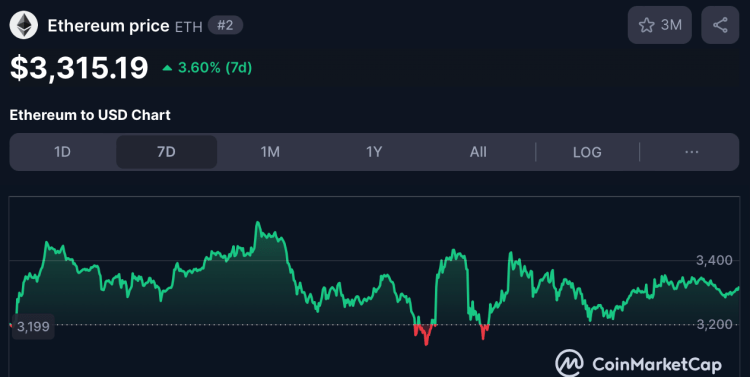
Task: Click the 3.60% (7d) change indicator
Action: 207,68
